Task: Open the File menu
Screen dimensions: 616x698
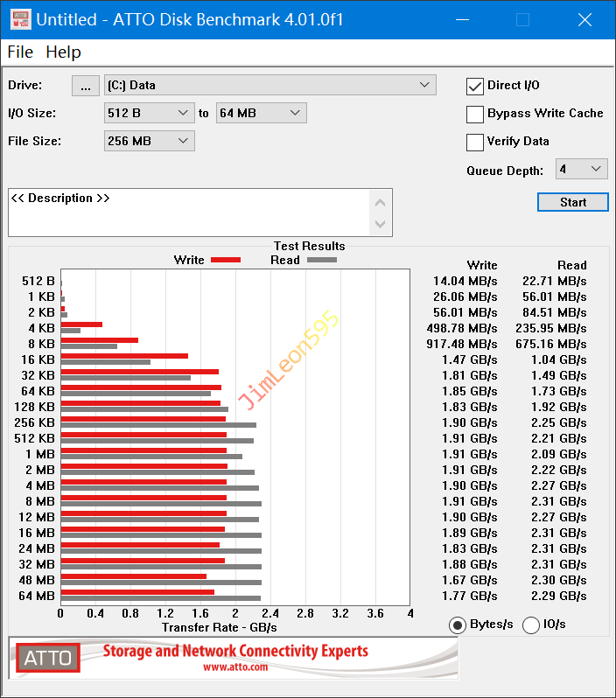Action: click(x=20, y=52)
